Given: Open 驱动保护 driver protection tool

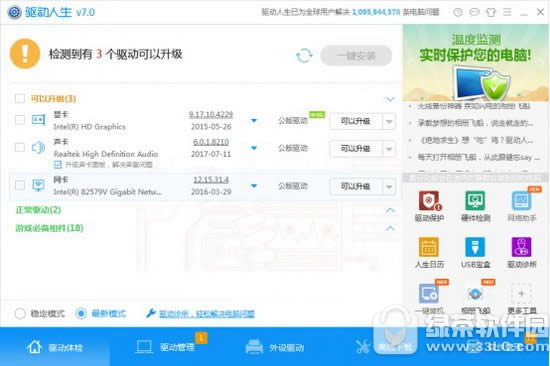Looking at the screenshot, I should pyautogui.click(x=429, y=206).
